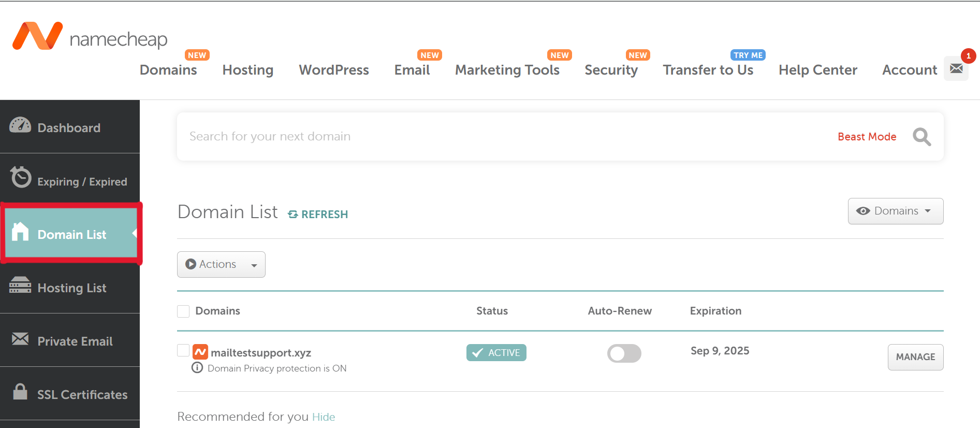
Task: Open the WordPress top menu
Action: point(333,70)
